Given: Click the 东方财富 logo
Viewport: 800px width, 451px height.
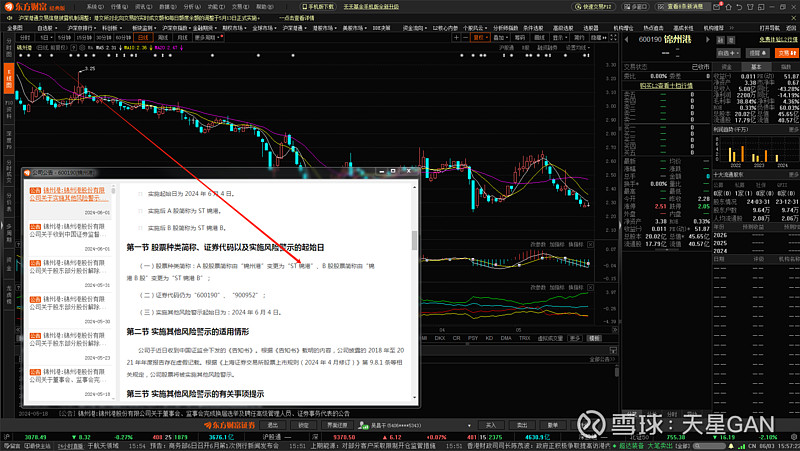Looking at the screenshot, I should click(x=35, y=7).
